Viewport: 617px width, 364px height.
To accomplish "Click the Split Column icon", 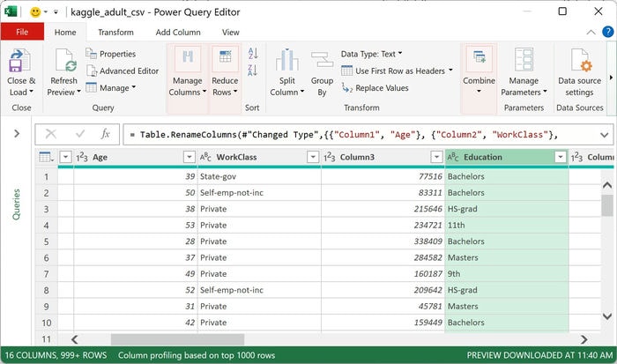I will [286, 60].
